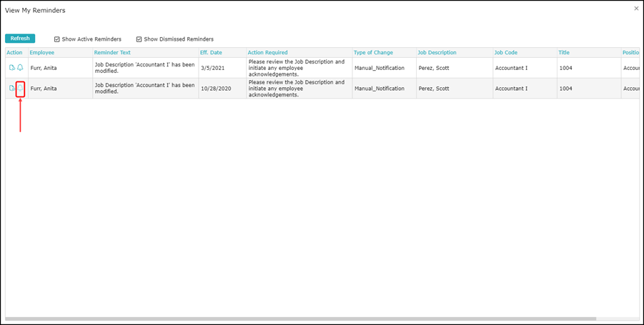Click the Job Description column header

(x=437, y=53)
